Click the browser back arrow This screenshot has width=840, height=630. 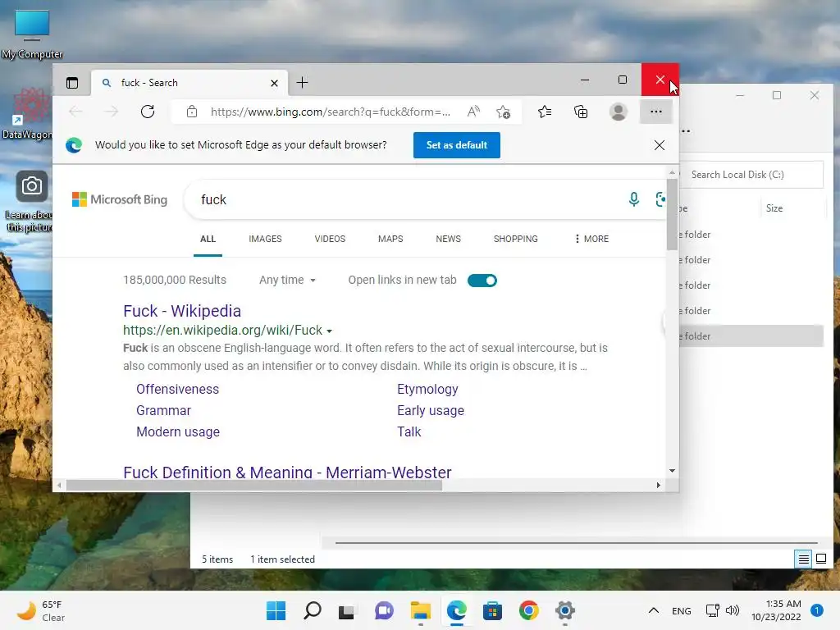point(75,112)
